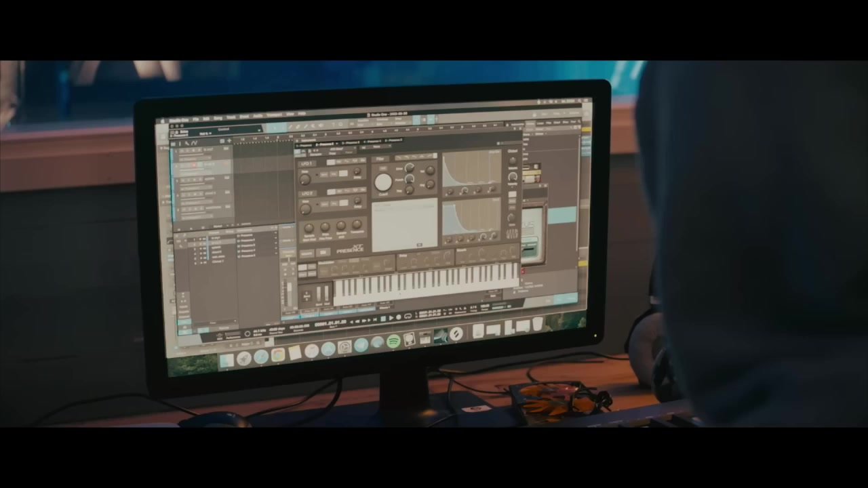The height and width of the screenshot is (488, 868).
Task: Click the Record button in the transport
Action: [x=398, y=317]
